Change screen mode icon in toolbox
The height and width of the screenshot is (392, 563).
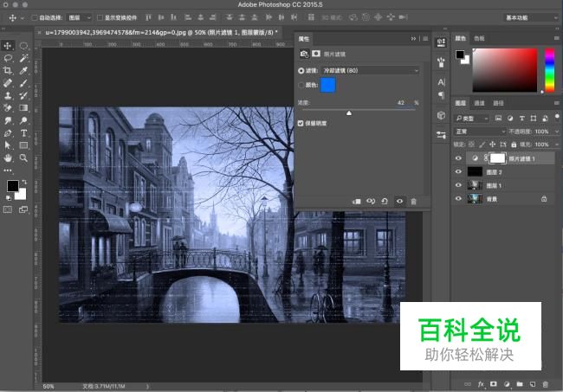pyautogui.click(x=23, y=209)
